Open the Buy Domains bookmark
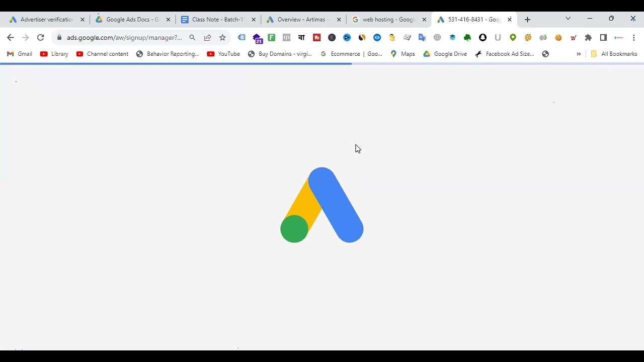 coord(280,54)
